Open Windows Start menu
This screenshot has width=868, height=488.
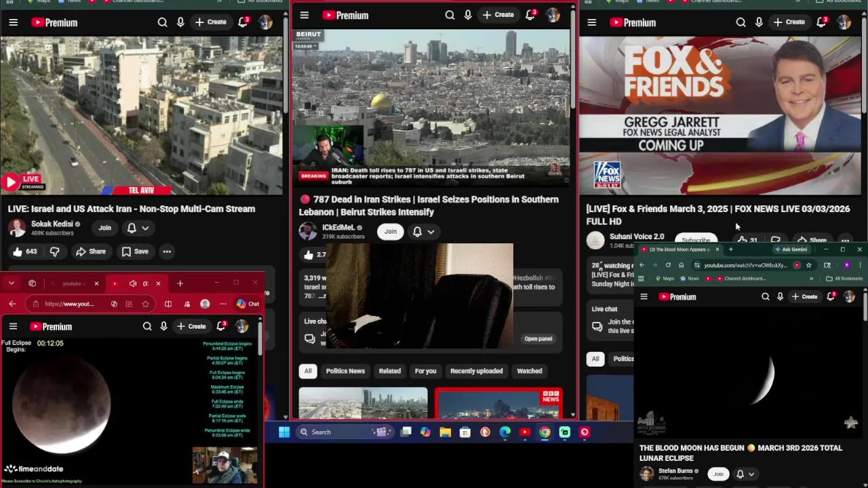tap(284, 432)
